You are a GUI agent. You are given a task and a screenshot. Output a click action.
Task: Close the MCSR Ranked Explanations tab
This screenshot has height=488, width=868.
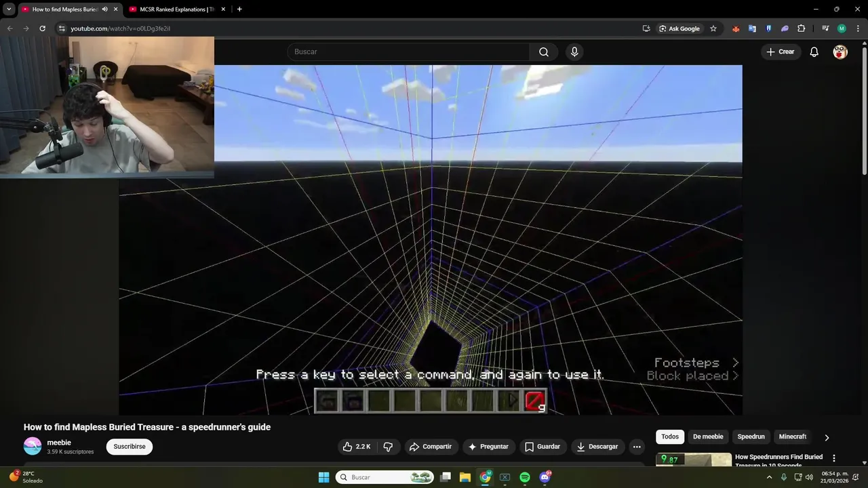point(223,9)
